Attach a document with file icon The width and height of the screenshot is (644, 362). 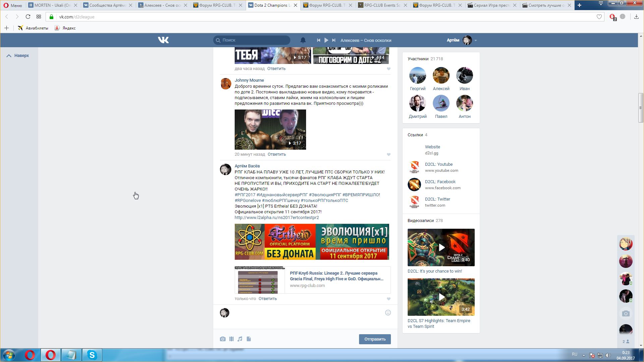pyautogui.click(x=249, y=339)
